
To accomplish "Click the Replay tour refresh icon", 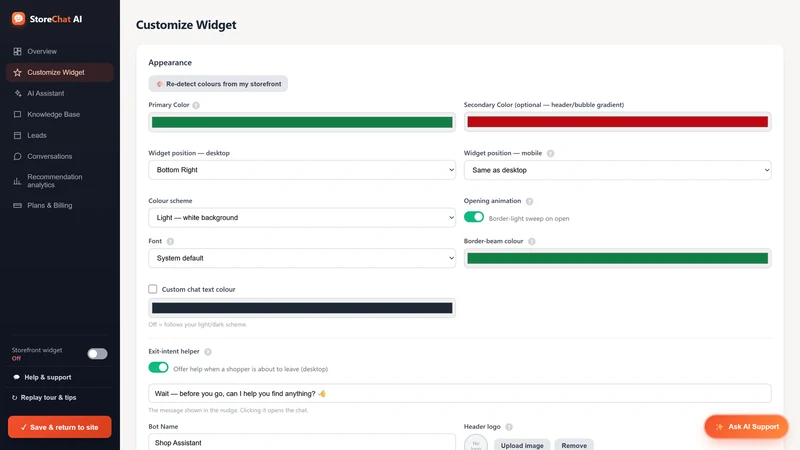I will click(x=14, y=397).
